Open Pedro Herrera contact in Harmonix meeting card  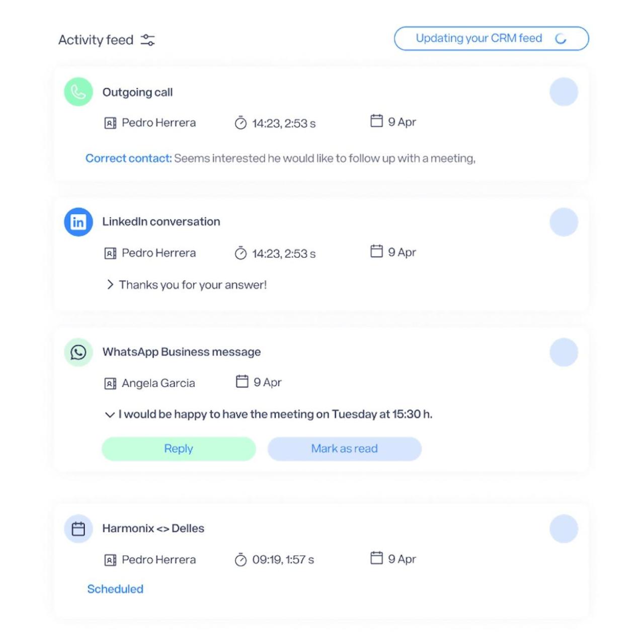pyautogui.click(x=158, y=560)
